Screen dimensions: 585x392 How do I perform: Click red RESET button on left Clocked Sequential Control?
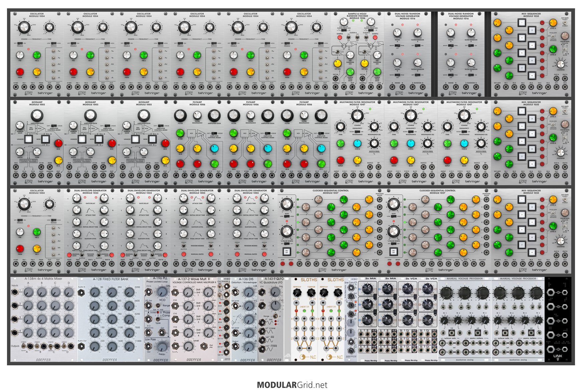tap(291, 264)
